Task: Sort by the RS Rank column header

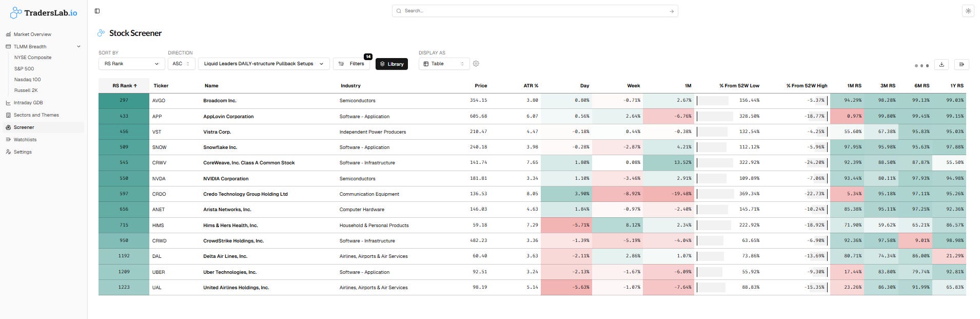Action: (124, 86)
